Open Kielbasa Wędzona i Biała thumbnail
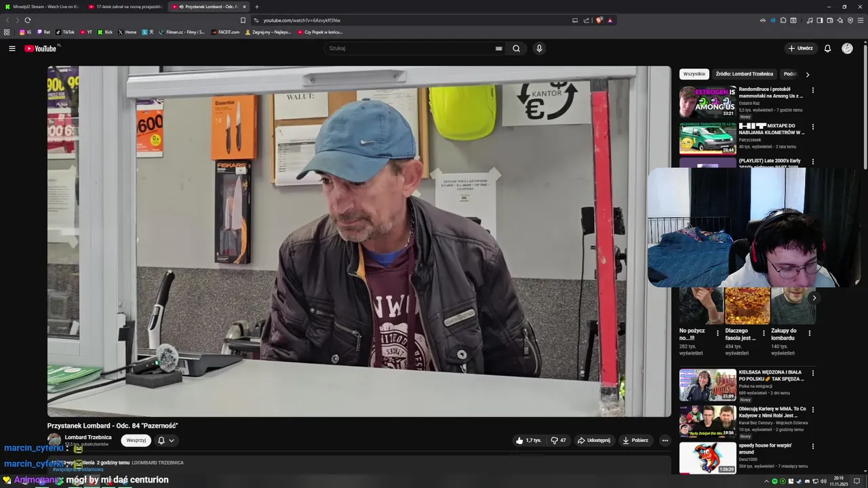The height and width of the screenshot is (488, 868). pyautogui.click(x=707, y=385)
